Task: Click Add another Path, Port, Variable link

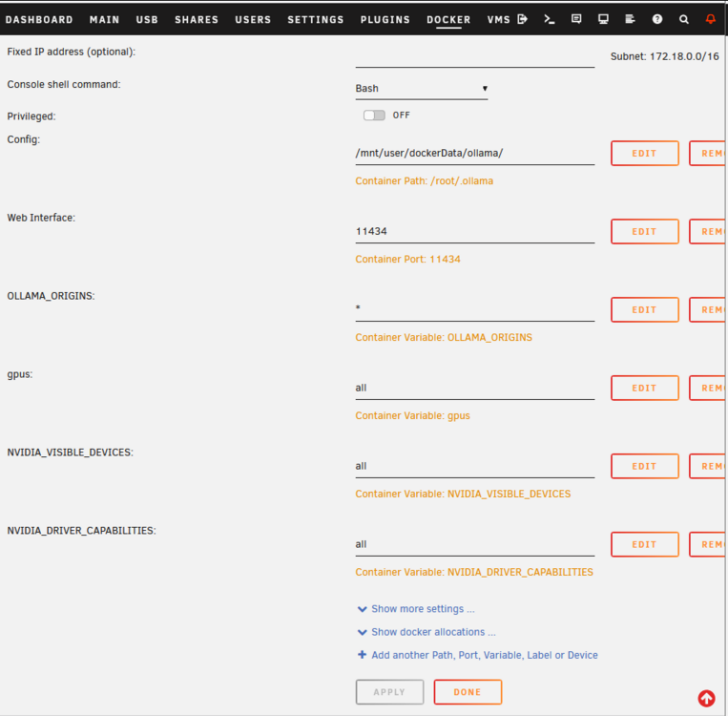Action: [477, 655]
